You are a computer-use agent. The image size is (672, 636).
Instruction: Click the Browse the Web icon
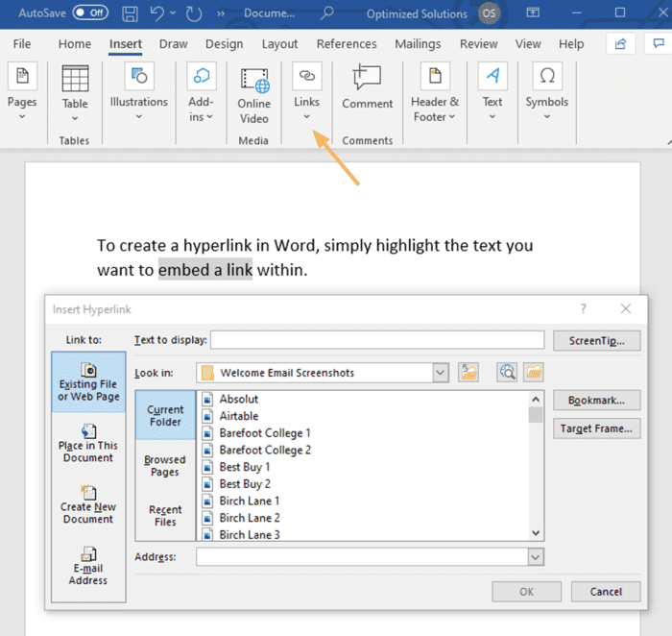507,372
